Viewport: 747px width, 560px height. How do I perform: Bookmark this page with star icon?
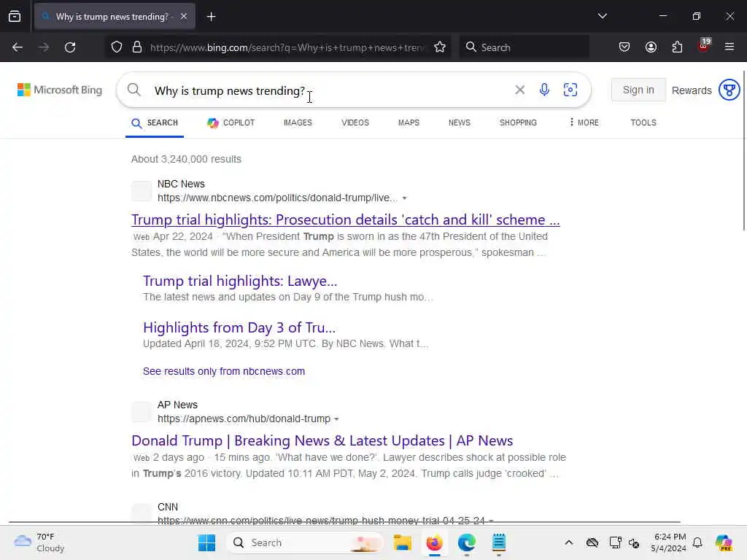(440, 47)
